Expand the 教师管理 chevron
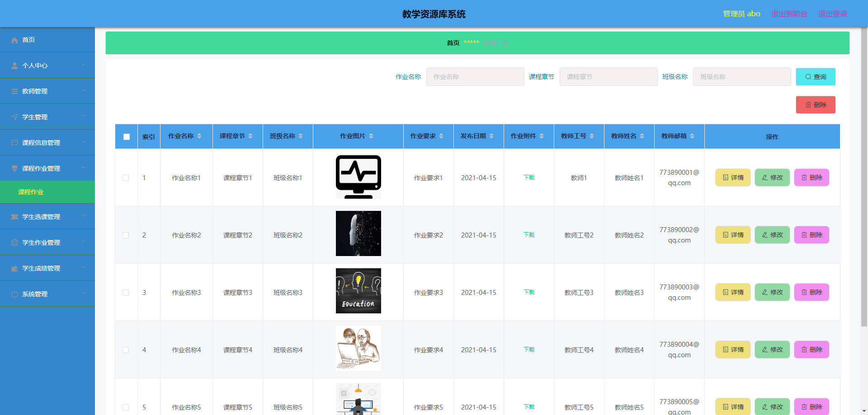Image resolution: width=868 pixels, height=415 pixels. point(84,91)
